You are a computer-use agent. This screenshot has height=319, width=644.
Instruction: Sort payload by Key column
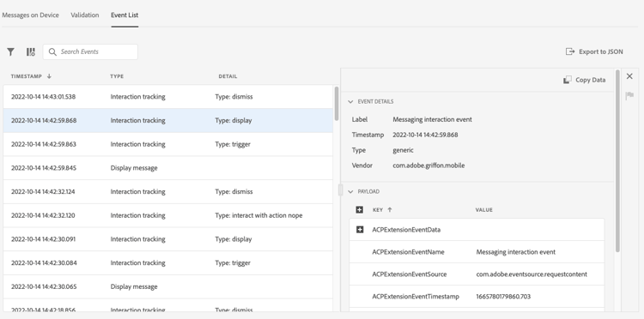tap(382, 209)
